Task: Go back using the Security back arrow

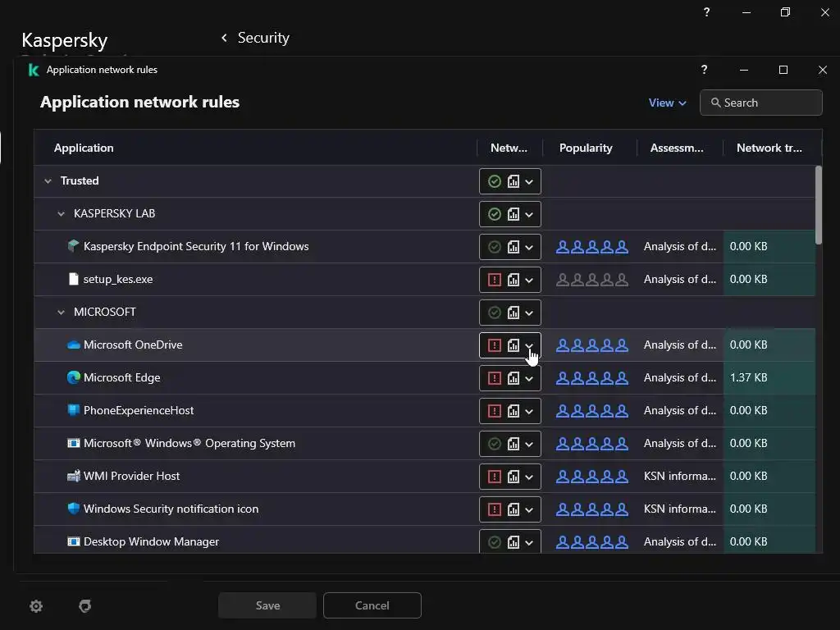Action: click(x=224, y=38)
